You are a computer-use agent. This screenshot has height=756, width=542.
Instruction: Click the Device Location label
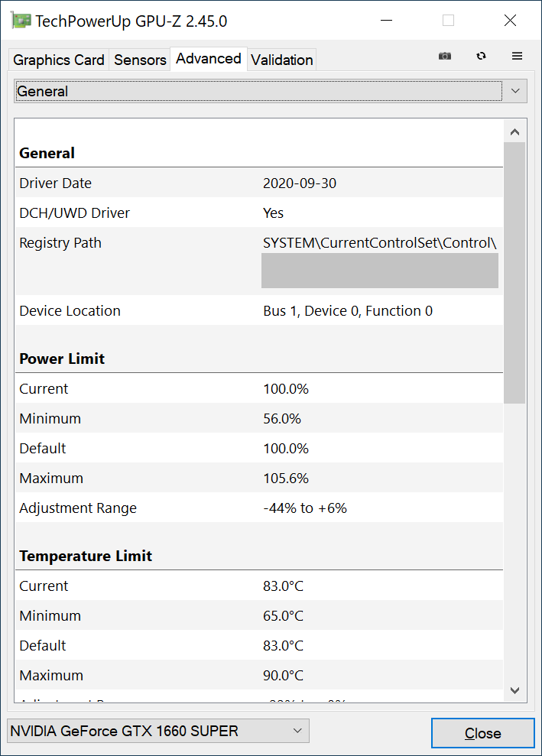(x=70, y=311)
